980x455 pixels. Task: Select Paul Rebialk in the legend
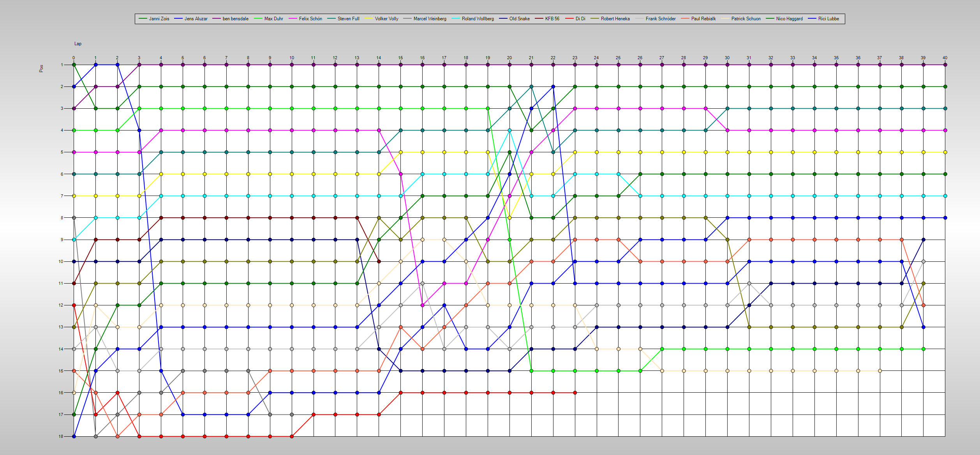click(698, 19)
